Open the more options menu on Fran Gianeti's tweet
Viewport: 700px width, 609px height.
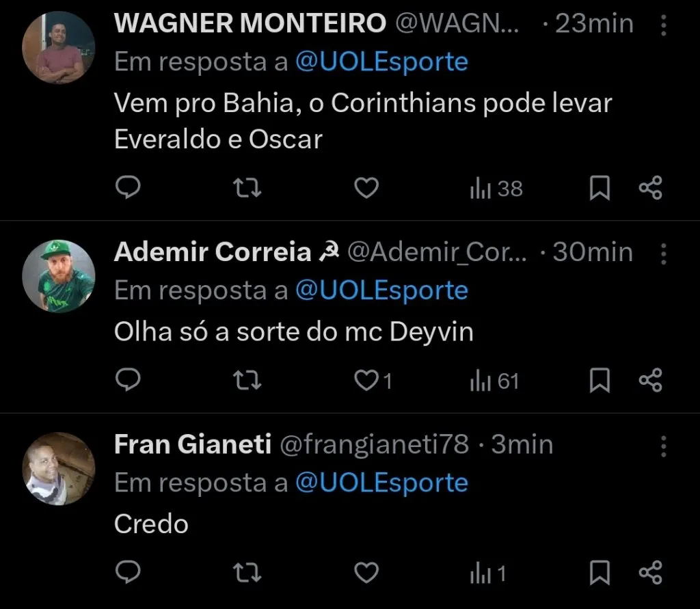pyautogui.click(x=662, y=445)
